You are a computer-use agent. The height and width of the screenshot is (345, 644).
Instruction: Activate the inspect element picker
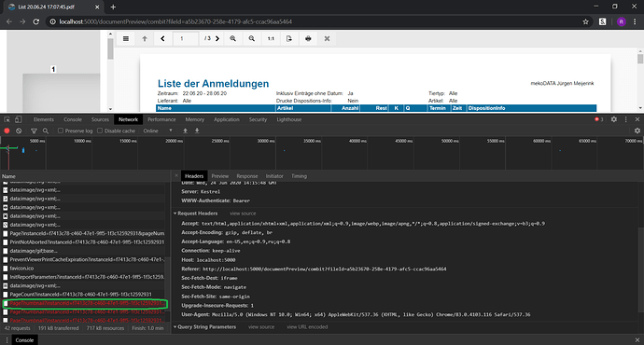click(x=7, y=119)
